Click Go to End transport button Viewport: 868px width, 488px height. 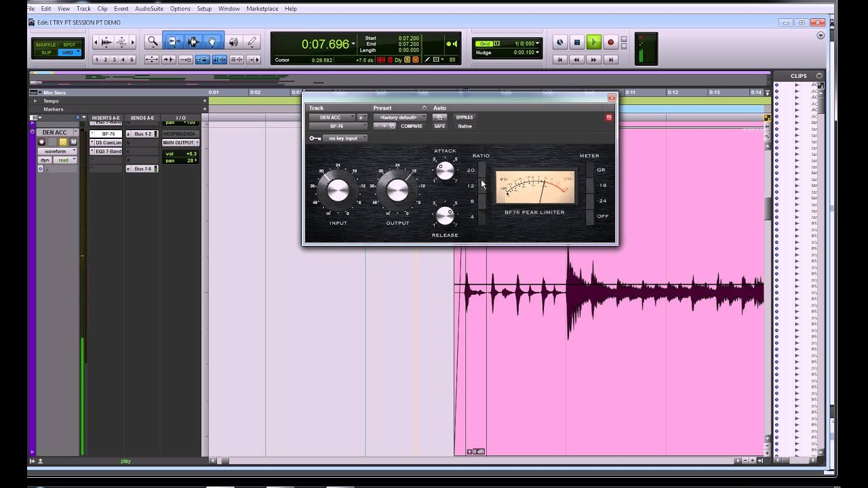point(610,60)
